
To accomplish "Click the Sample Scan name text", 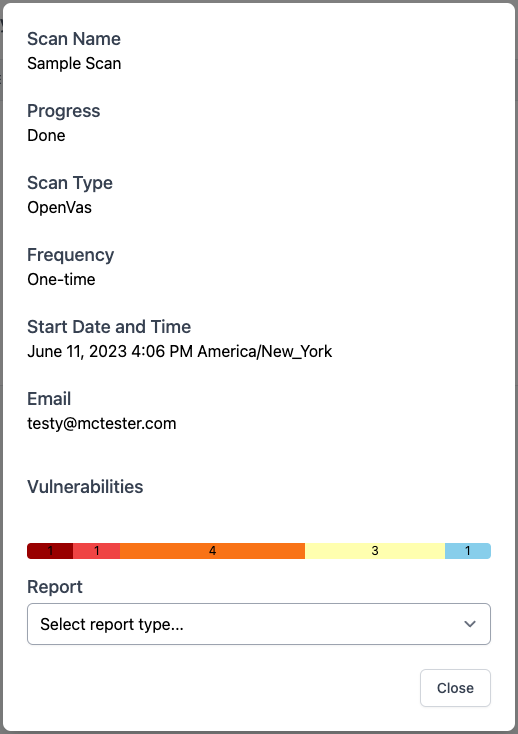I will 74,63.
